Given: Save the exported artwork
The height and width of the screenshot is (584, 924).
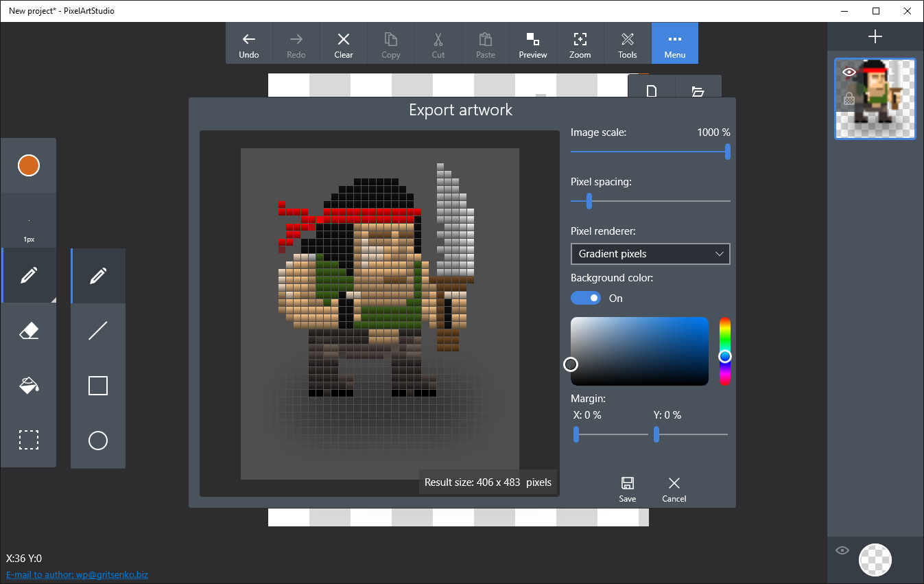Looking at the screenshot, I should pyautogui.click(x=627, y=489).
